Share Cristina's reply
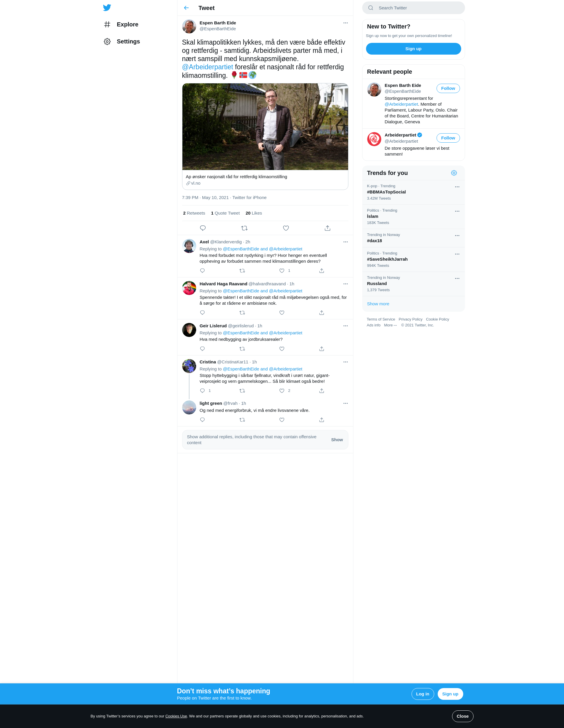564x728 pixels. [322, 391]
